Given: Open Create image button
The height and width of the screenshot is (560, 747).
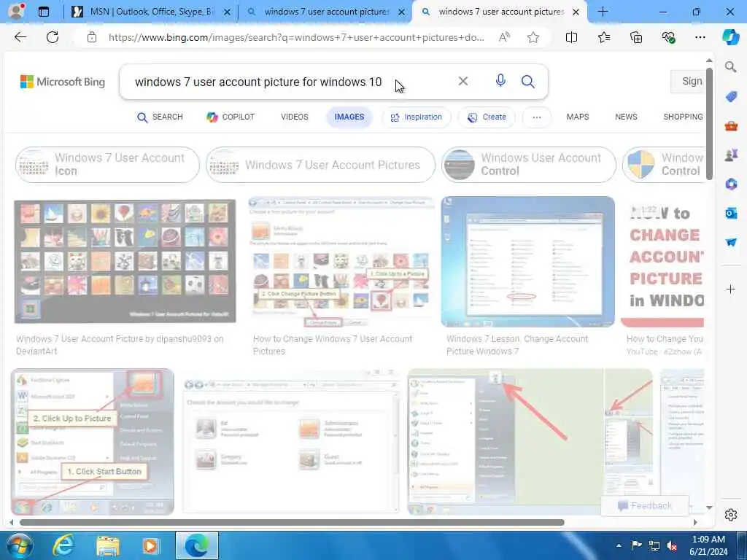Looking at the screenshot, I should click(487, 117).
